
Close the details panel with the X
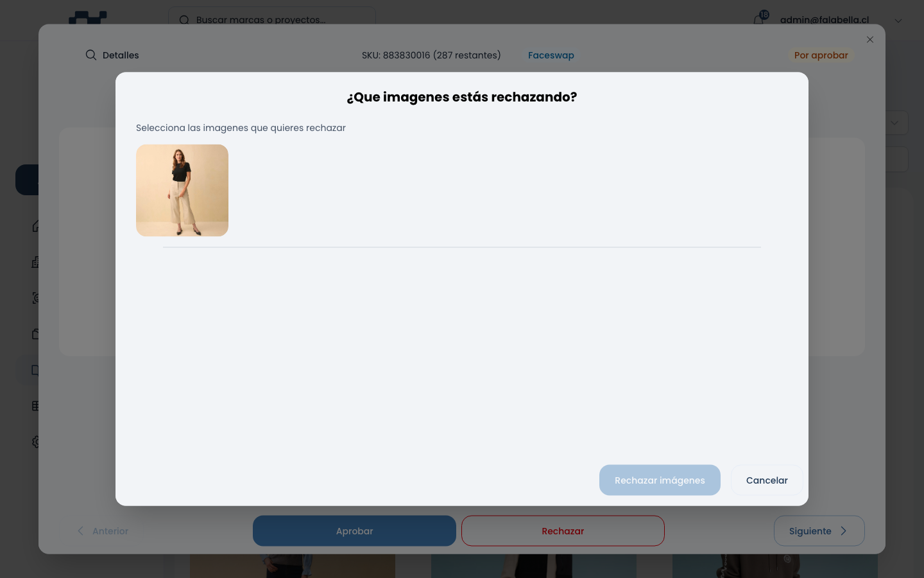click(870, 40)
